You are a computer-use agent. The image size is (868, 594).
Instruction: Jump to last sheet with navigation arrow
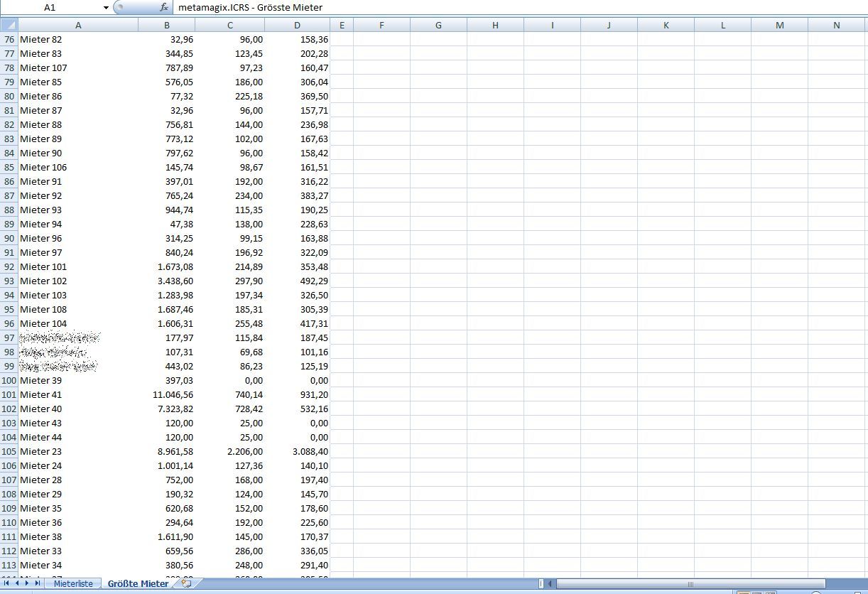tap(38, 583)
